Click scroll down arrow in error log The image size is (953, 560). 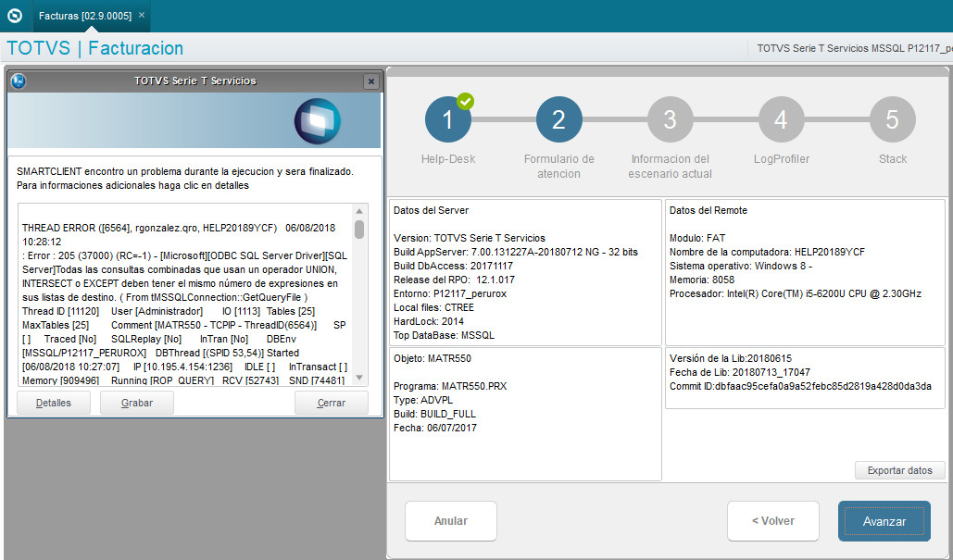point(359,378)
